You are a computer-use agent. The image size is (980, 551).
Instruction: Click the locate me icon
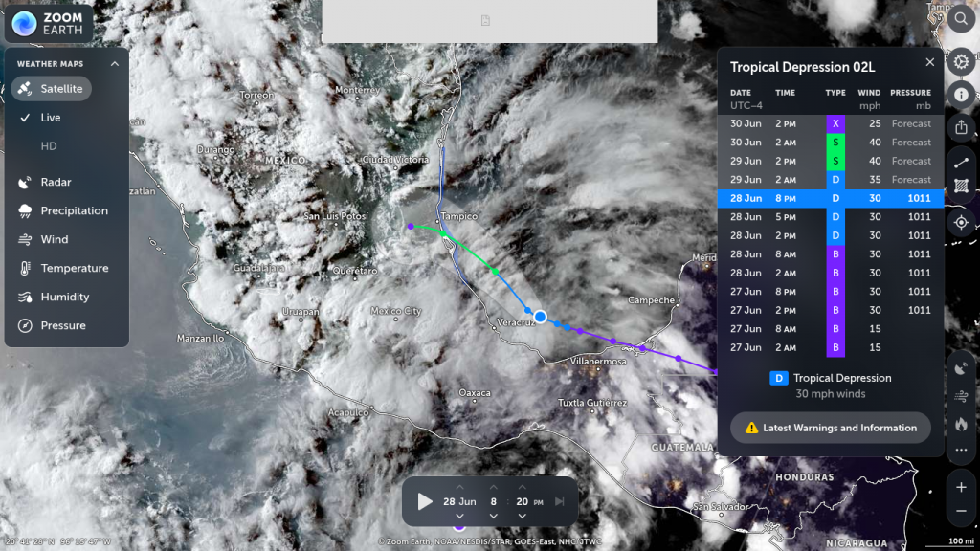tap(961, 222)
